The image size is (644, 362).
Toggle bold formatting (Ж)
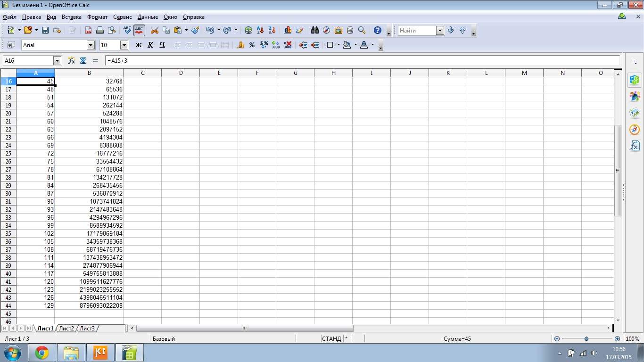[x=139, y=45]
